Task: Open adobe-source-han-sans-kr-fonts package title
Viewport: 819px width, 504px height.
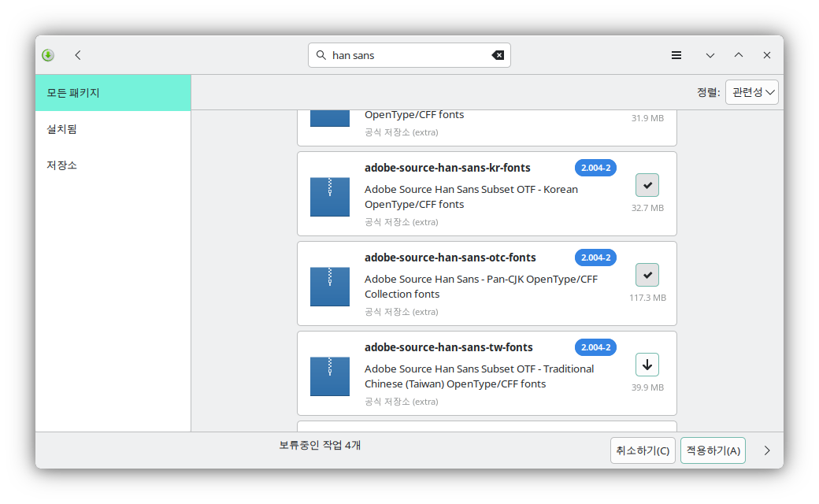Action: (x=447, y=168)
